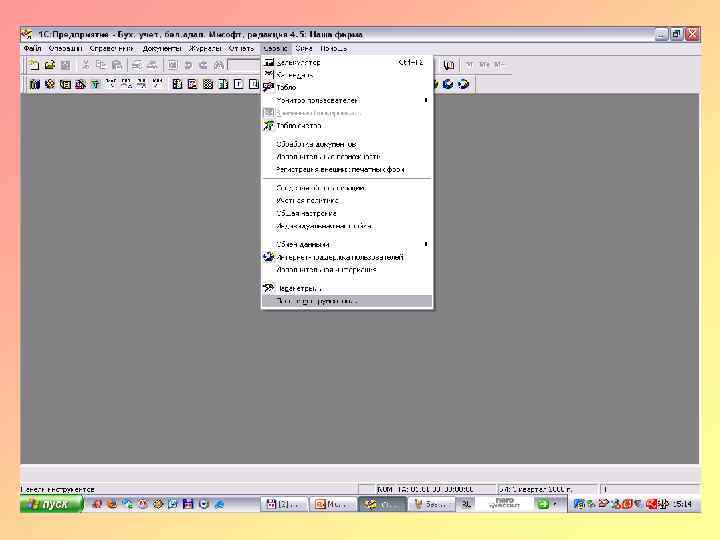Image resolution: width=720 pixels, height=540 pixels.
Task: Click the blue globe icon on second toolbar
Action: coord(449,84)
